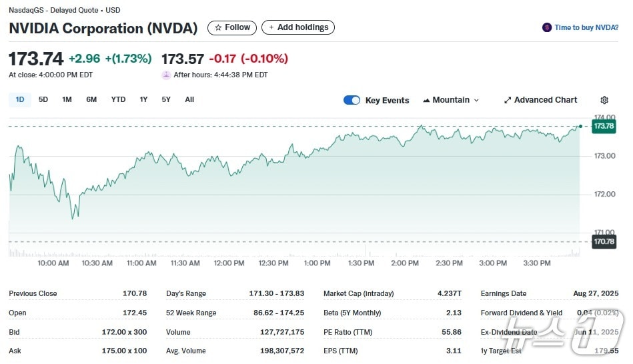Switch to the 5D time range

click(43, 99)
